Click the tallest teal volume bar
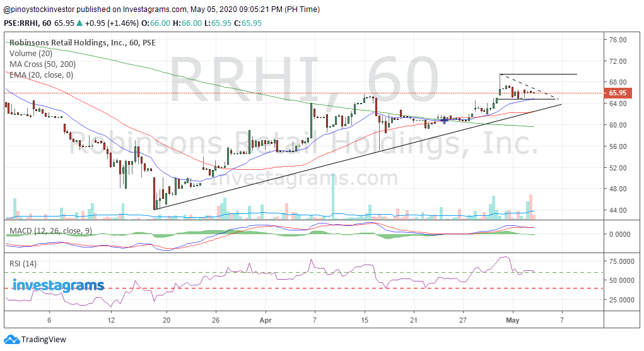644x351 pixels. click(x=332, y=196)
